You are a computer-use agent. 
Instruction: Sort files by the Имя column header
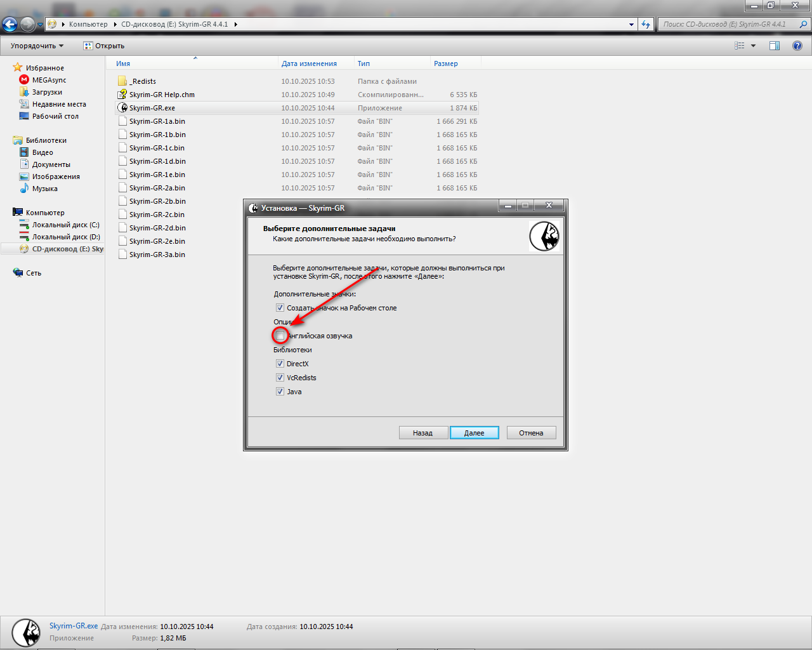click(x=123, y=63)
